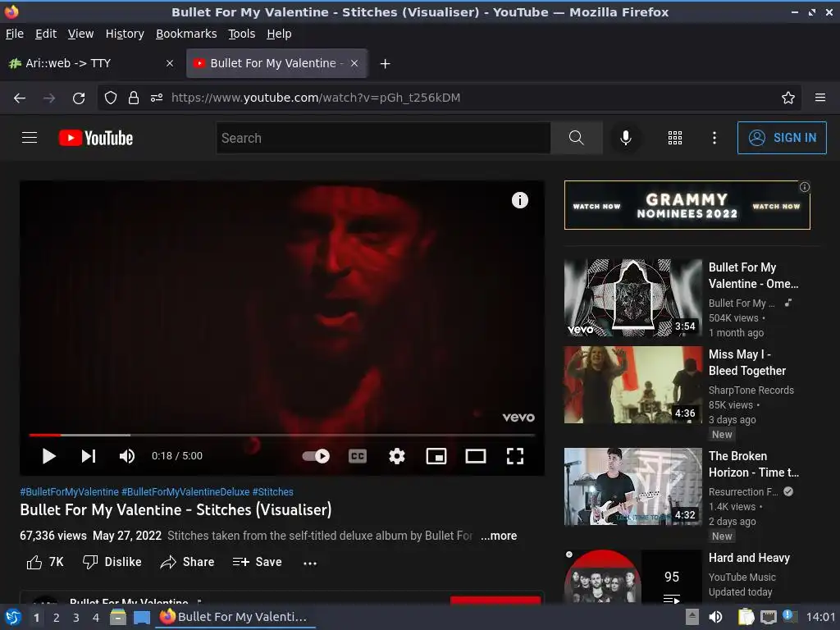Skip to the next video
The height and width of the screenshot is (630, 840).
pyautogui.click(x=89, y=456)
